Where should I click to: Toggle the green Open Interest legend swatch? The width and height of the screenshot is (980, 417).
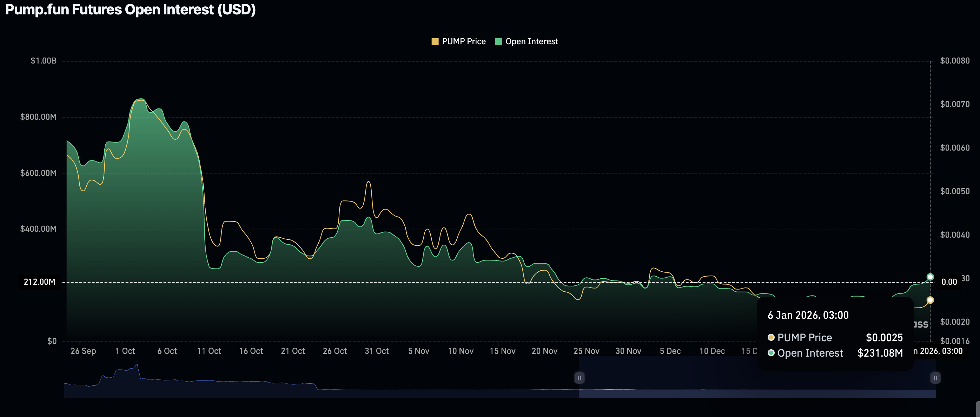pyautogui.click(x=498, y=42)
